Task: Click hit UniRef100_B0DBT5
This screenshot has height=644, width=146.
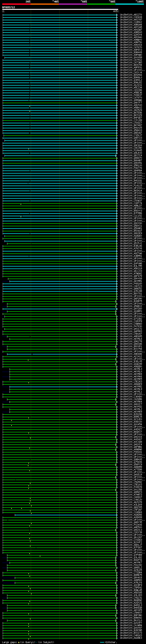Action: pyautogui.click(x=131, y=301)
